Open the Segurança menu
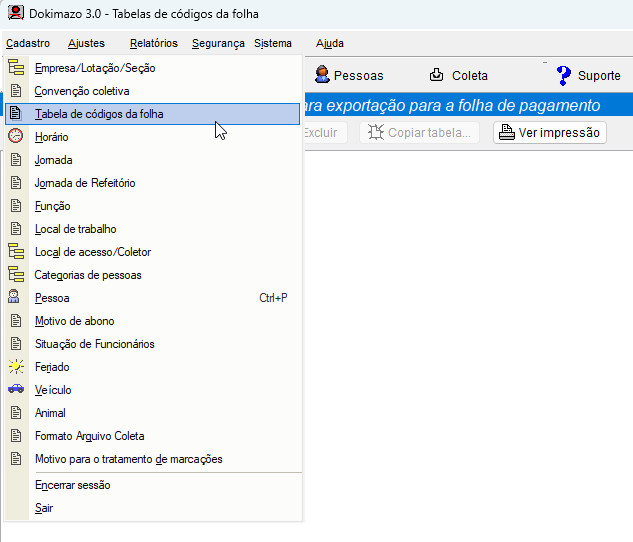This screenshot has height=542, width=633. point(217,43)
